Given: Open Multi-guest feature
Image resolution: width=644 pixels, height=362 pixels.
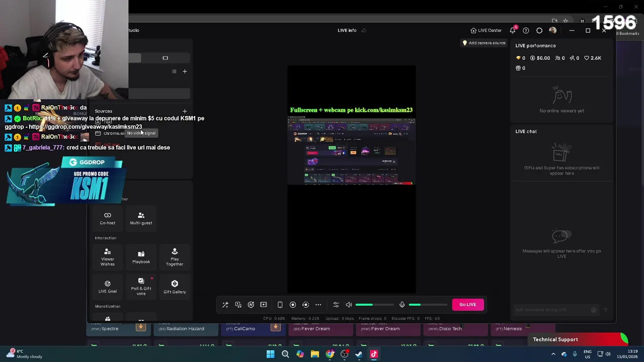Looking at the screenshot, I should click(141, 218).
